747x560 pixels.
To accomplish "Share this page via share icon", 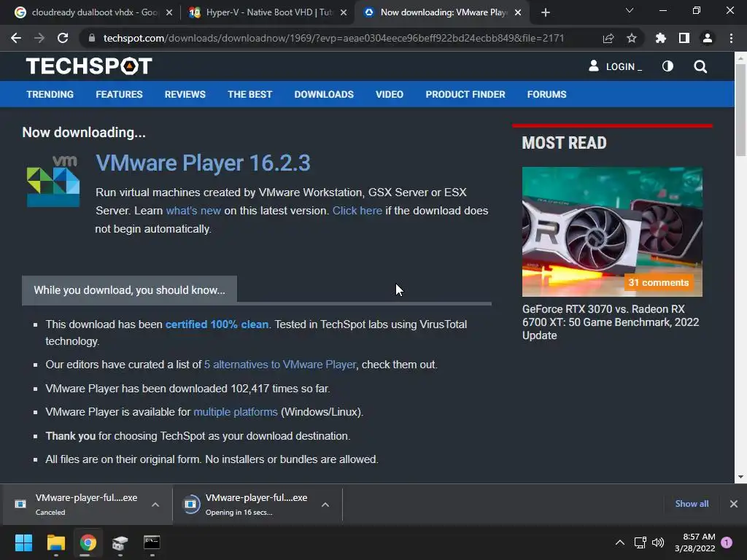I will [608, 38].
